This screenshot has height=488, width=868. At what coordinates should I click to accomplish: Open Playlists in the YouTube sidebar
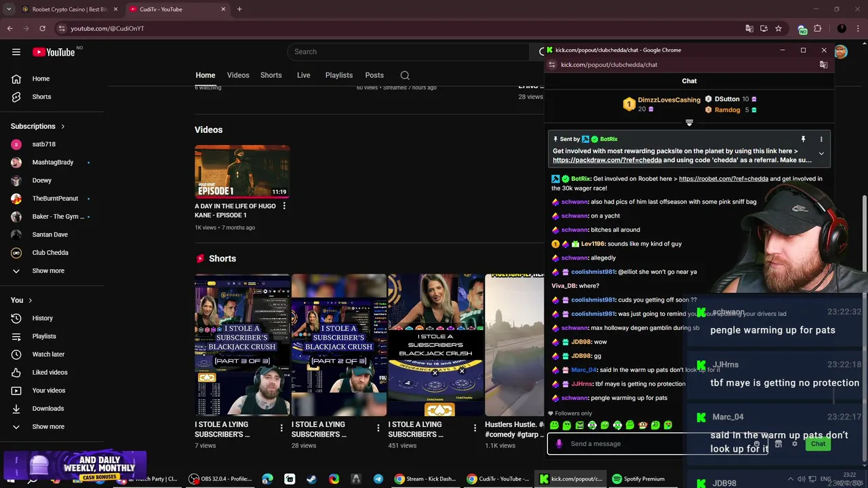pyautogui.click(x=44, y=336)
